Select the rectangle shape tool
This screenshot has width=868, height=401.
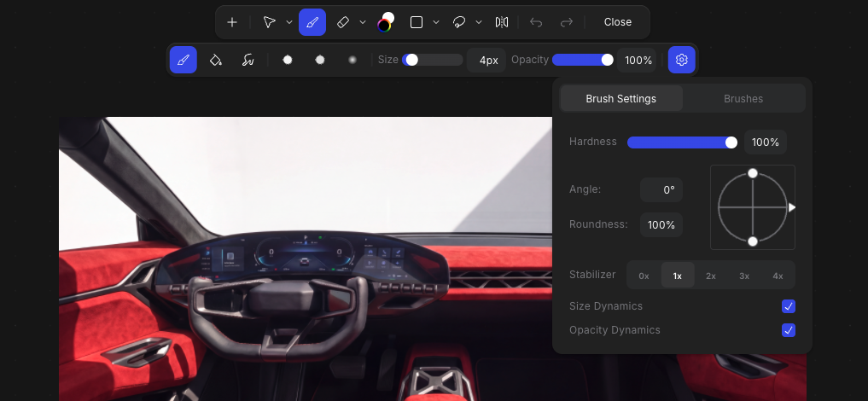coord(417,22)
